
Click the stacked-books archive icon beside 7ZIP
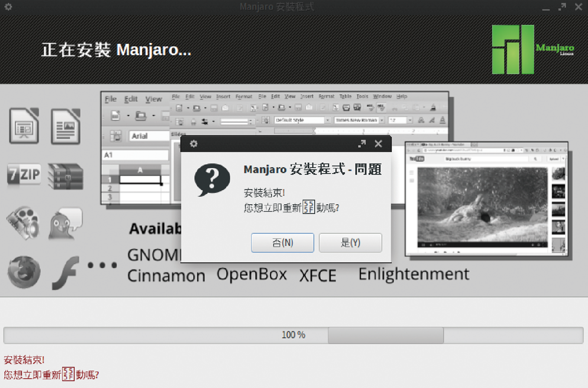click(66, 176)
